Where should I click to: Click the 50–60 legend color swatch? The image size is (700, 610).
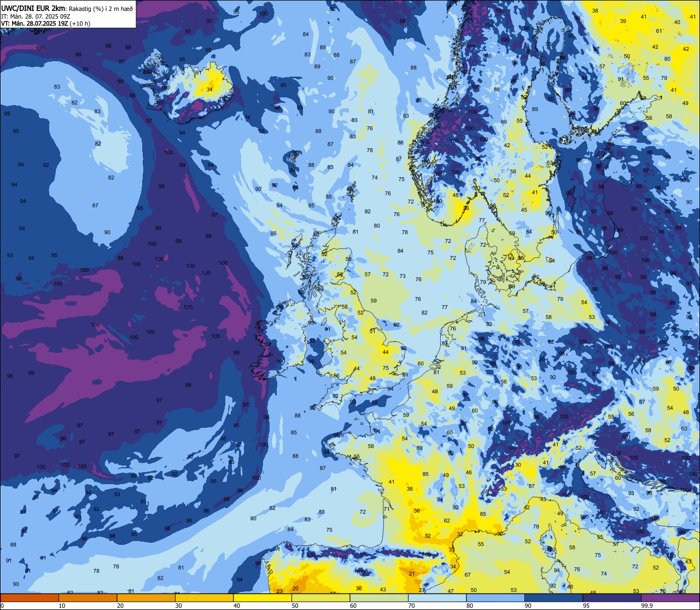[320, 597]
